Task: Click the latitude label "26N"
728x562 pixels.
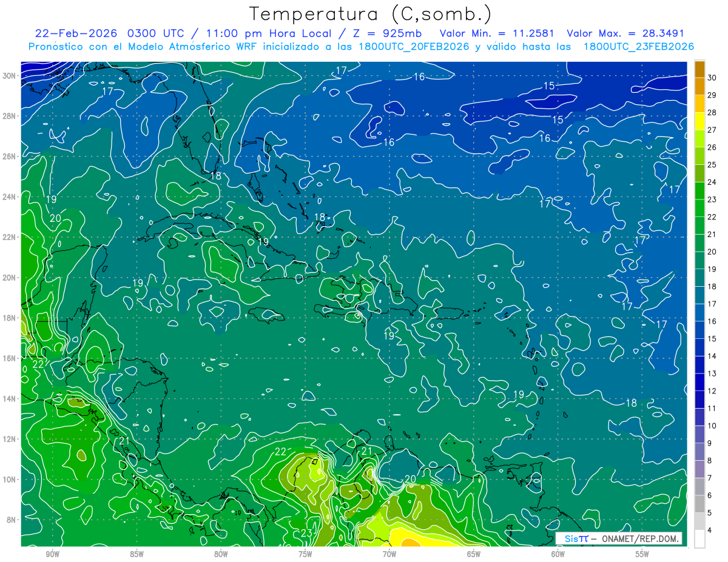Action: [x=8, y=156]
